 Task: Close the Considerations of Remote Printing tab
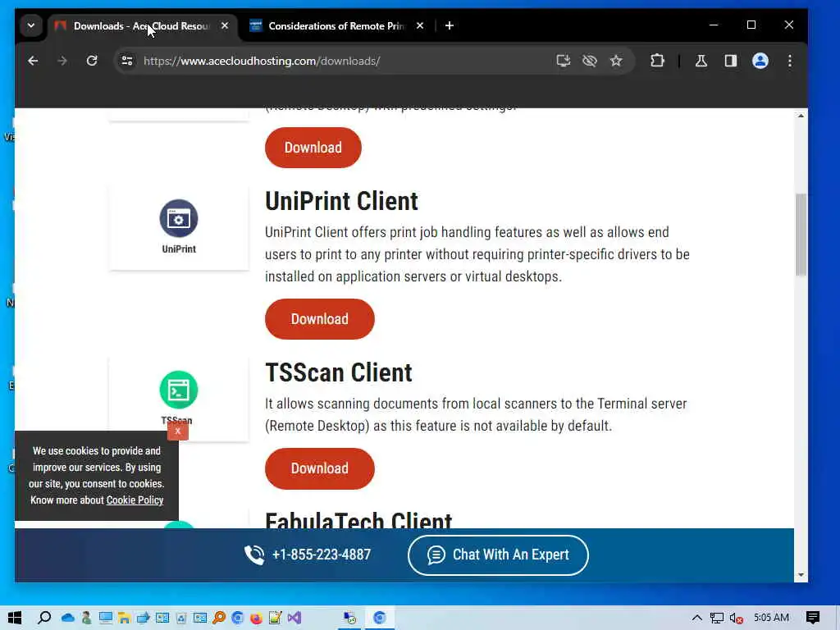(x=420, y=25)
